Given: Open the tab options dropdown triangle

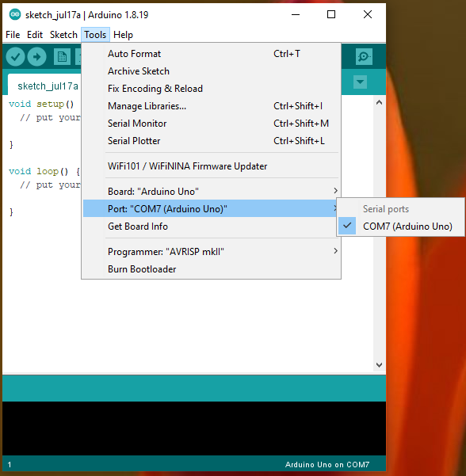Looking at the screenshot, I should point(360,82).
